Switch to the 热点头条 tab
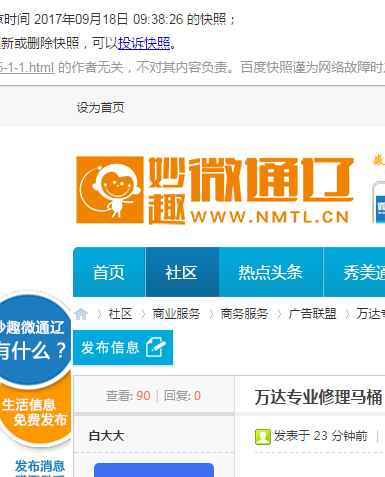 pyautogui.click(x=270, y=272)
